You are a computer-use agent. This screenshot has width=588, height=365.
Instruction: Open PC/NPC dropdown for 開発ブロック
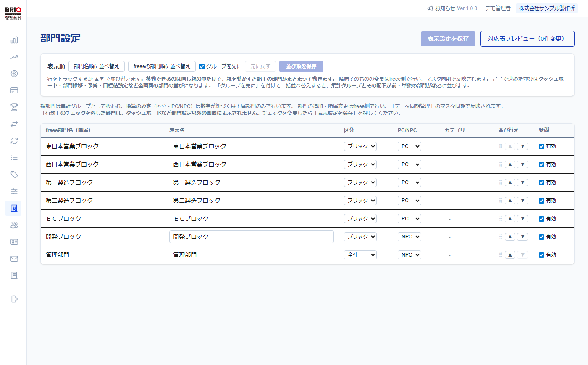[409, 237]
